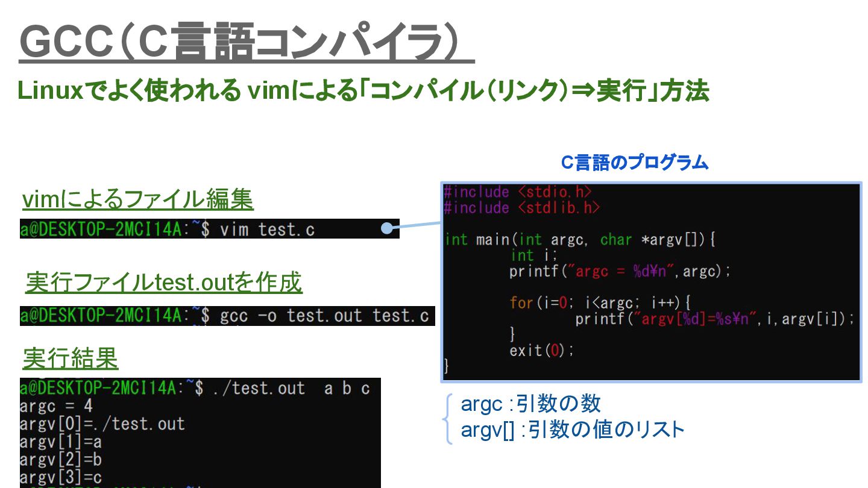Viewport: 868px width, 488px height.
Task: Click the heading 'vimによるファイル編集'
Action: point(137,200)
